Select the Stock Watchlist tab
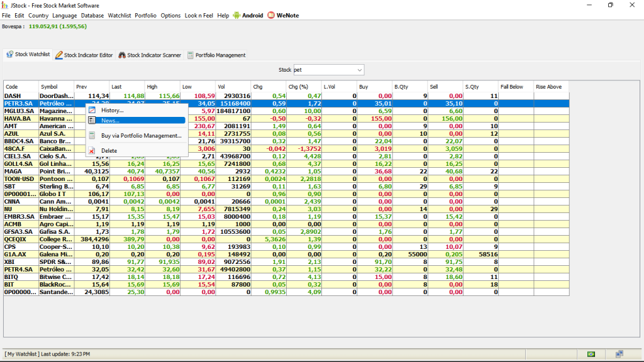The width and height of the screenshot is (644, 362). [28, 54]
